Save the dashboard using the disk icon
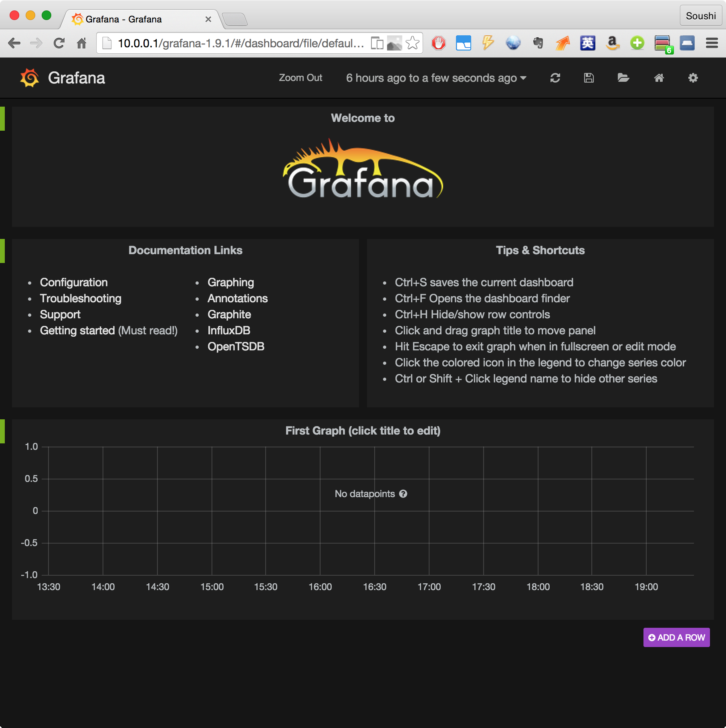 [x=588, y=78]
